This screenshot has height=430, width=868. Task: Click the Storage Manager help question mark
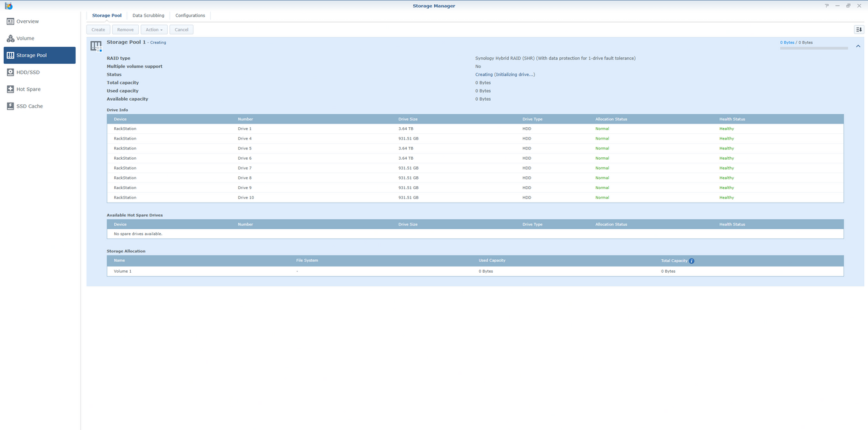(x=826, y=6)
